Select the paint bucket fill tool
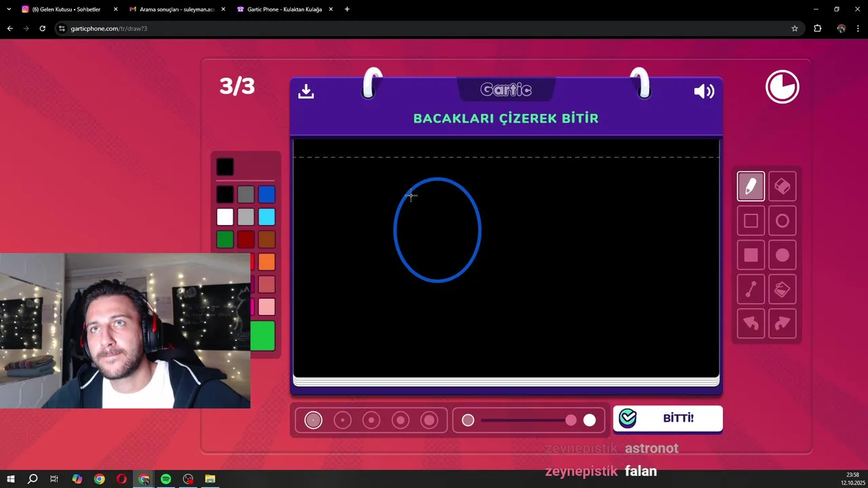The width and height of the screenshot is (868, 488). coord(783,290)
